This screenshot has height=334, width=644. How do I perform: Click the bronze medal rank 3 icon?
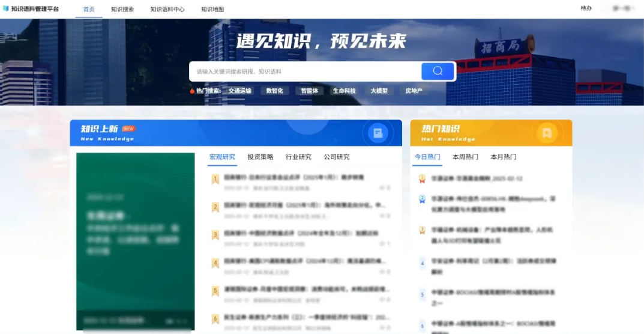click(x=422, y=230)
